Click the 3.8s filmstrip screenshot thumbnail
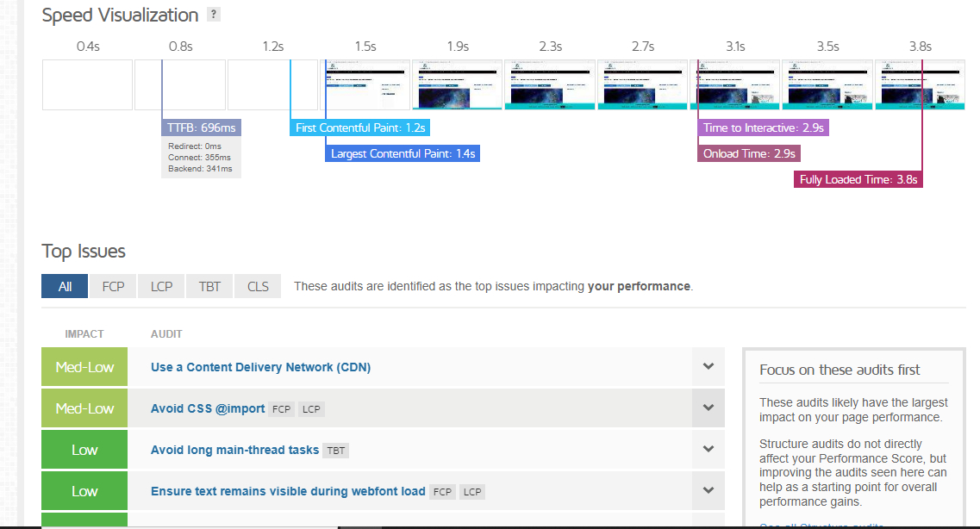980x529 pixels. click(920, 84)
